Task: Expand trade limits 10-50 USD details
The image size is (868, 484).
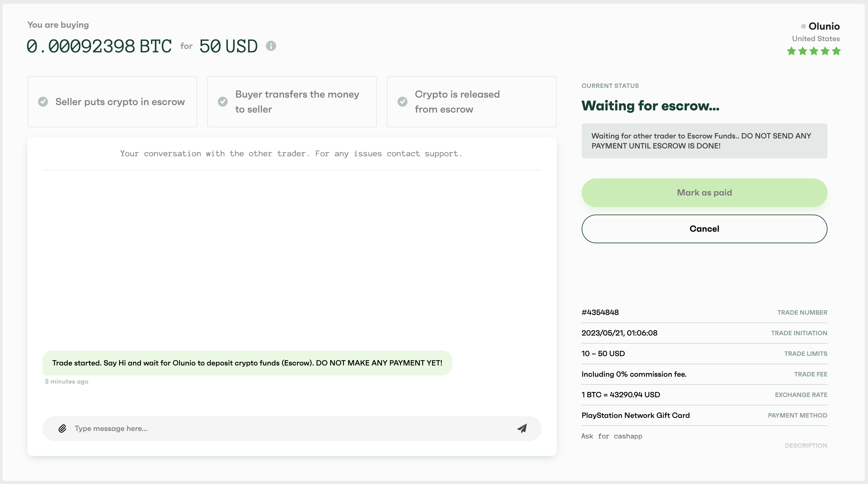Action: pos(603,353)
